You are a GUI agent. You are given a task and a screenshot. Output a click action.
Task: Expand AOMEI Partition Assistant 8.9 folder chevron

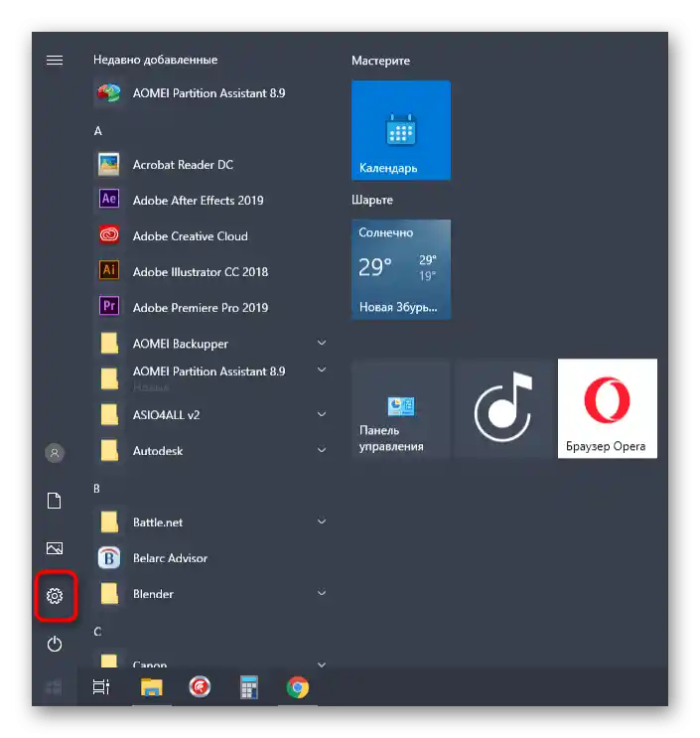tap(322, 369)
